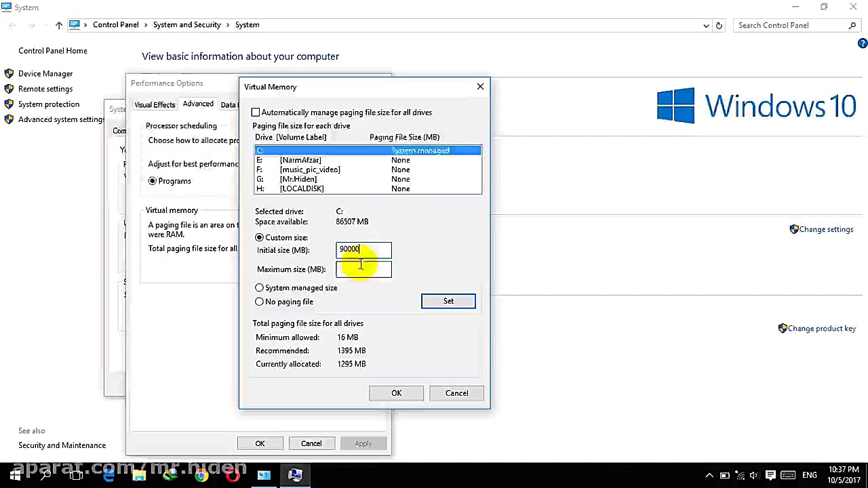
Task: Select System managed size option
Action: point(259,288)
